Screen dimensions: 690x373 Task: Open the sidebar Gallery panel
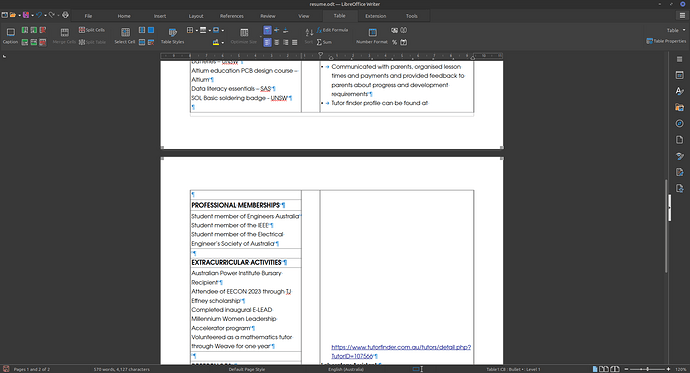679,107
